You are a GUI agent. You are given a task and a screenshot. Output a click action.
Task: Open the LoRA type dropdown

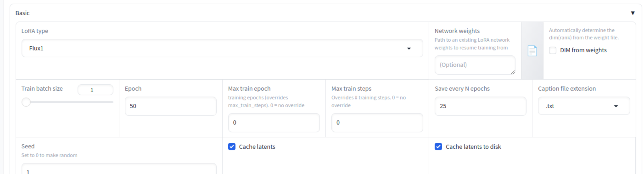tap(409, 48)
